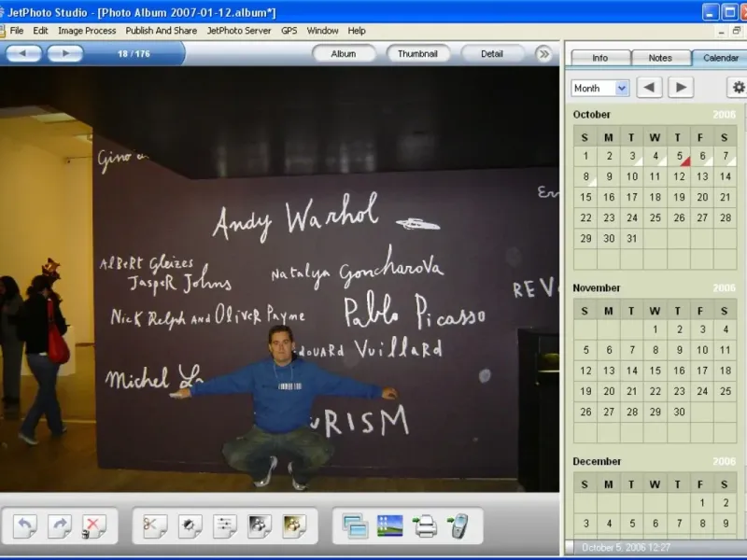Image resolution: width=747 pixels, height=560 pixels.
Task: Apply the grayscale effect icon
Action: tap(260, 525)
